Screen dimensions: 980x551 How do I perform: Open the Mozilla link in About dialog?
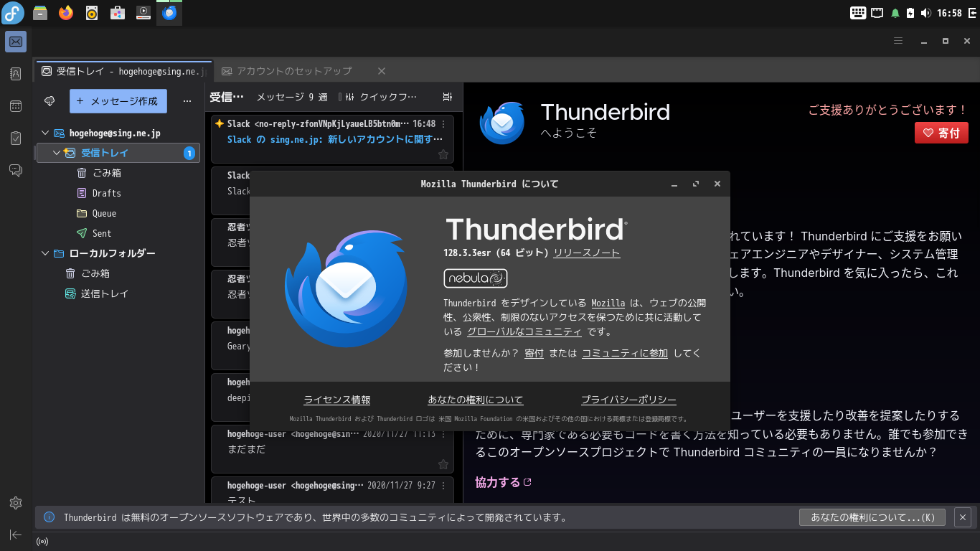(x=608, y=303)
